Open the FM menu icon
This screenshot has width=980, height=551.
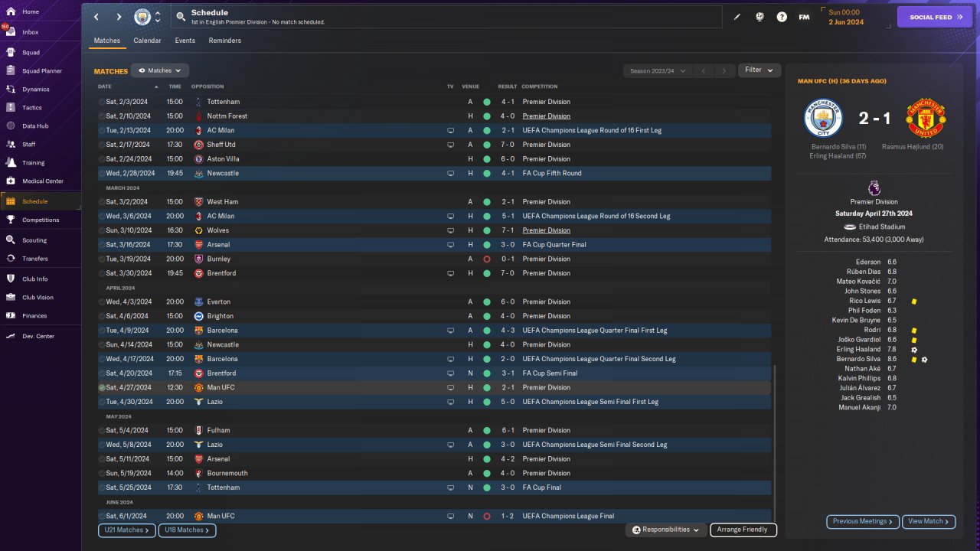pos(804,17)
